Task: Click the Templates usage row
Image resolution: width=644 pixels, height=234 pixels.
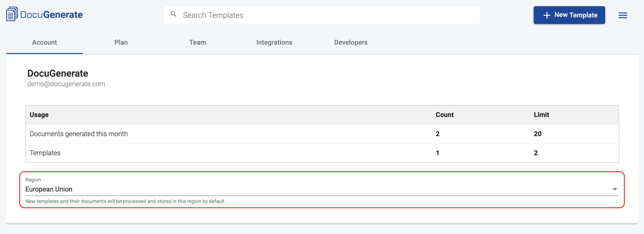Action: tap(322, 153)
